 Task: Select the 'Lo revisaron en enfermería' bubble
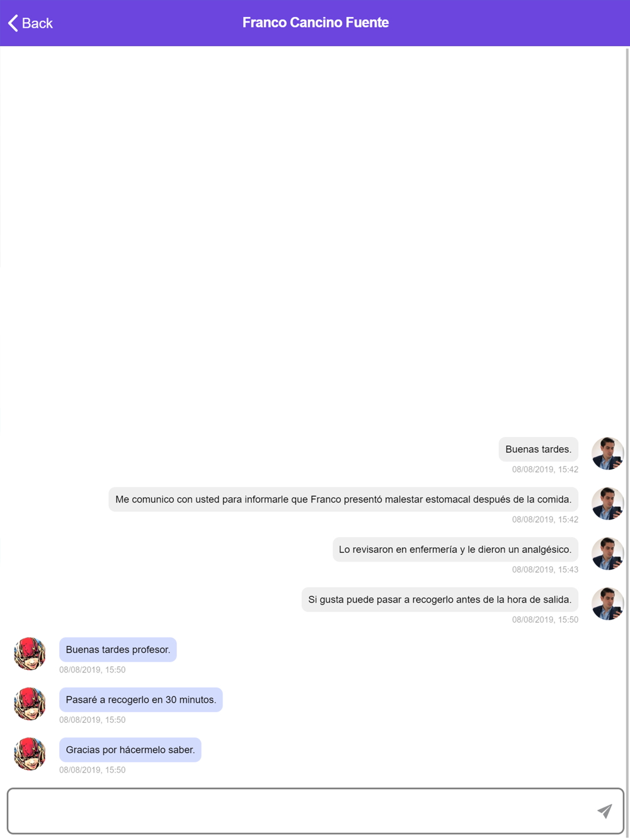tap(455, 549)
